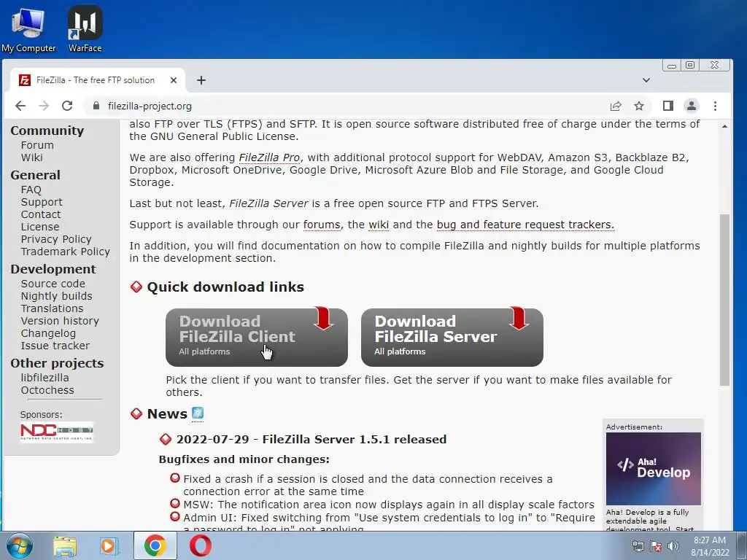Open the Trademark Policy sidebar link
This screenshot has width=747, height=560.
coord(65,252)
